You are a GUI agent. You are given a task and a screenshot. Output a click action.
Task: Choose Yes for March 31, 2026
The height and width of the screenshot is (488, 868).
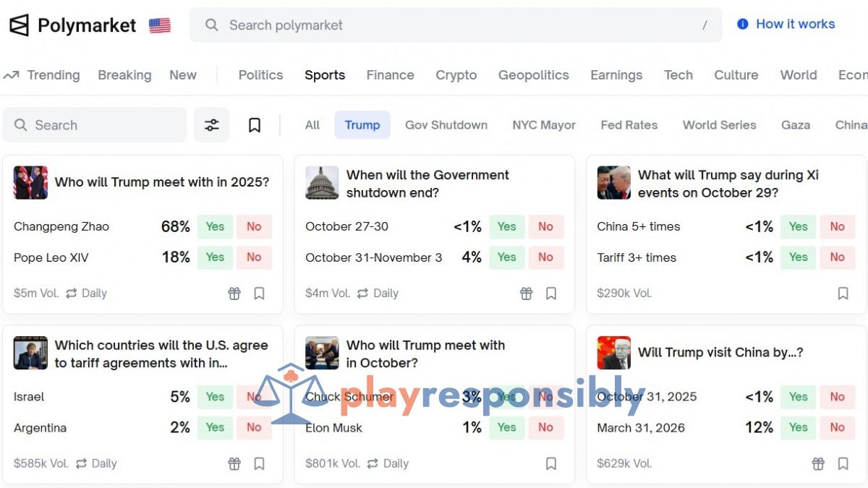pyautogui.click(x=799, y=427)
